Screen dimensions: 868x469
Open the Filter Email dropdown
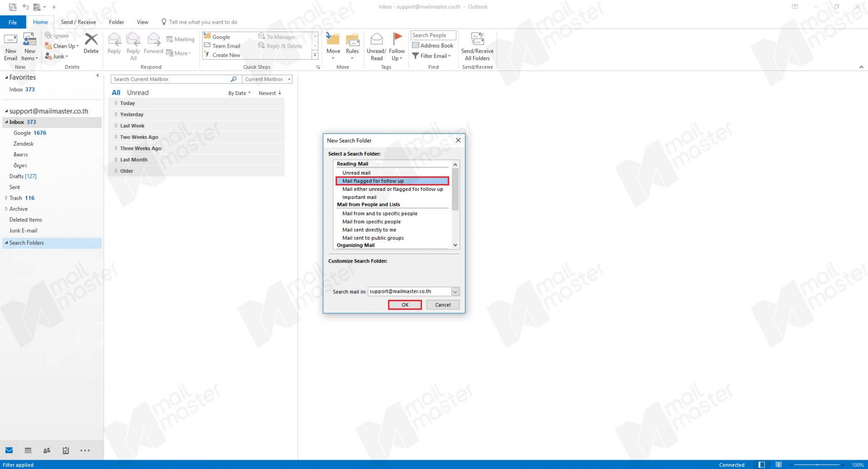[x=432, y=56]
